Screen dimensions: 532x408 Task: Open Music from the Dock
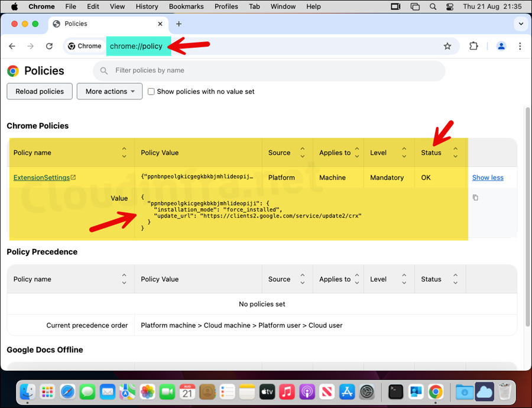[x=287, y=391]
